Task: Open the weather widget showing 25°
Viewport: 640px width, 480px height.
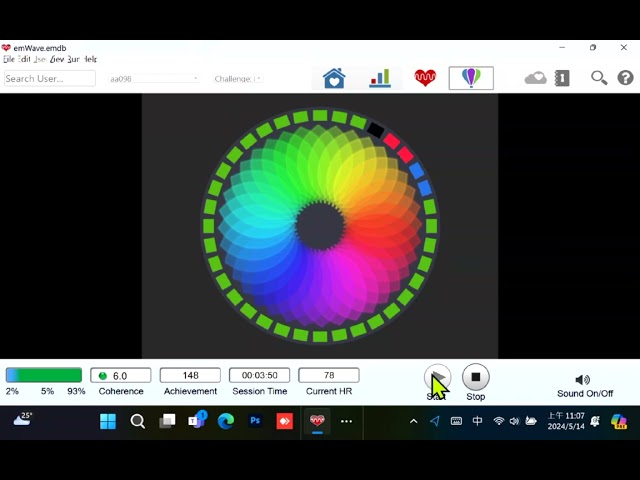Action: pyautogui.click(x=22, y=419)
